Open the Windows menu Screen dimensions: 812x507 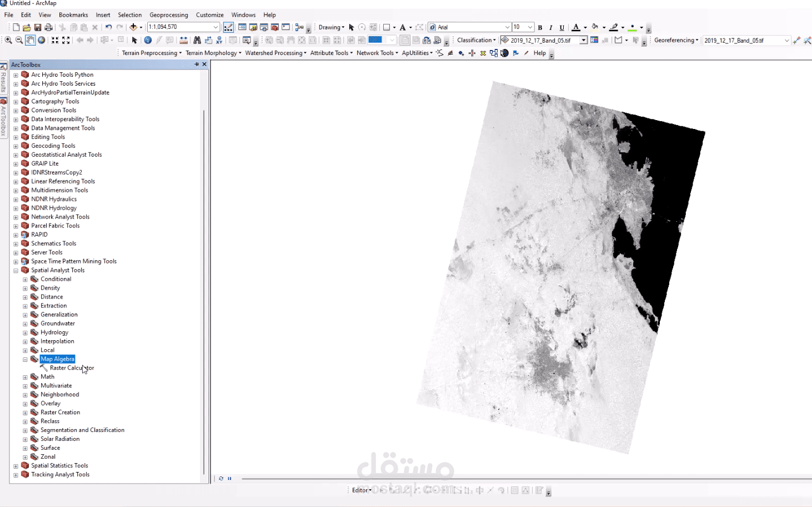pyautogui.click(x=243, y=15)
